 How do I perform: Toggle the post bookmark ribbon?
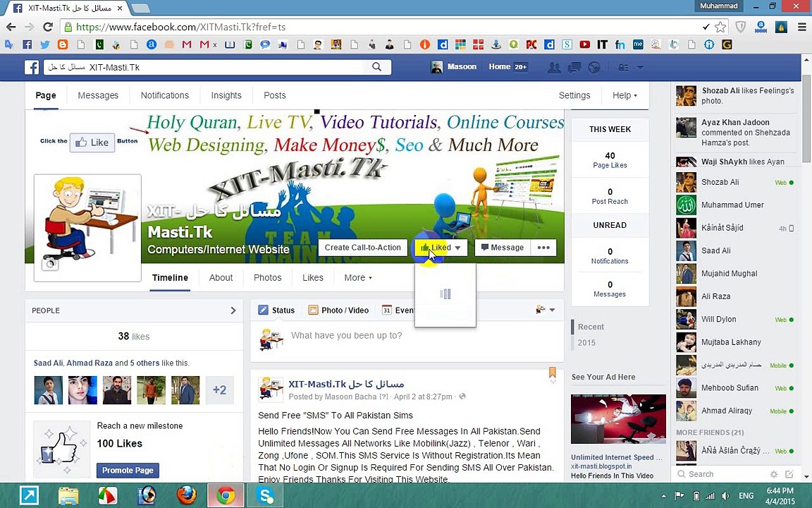click(553, 373)
